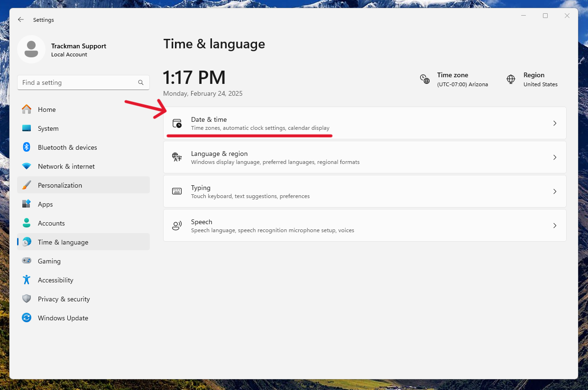Close the Settings window

coord(567,16)
